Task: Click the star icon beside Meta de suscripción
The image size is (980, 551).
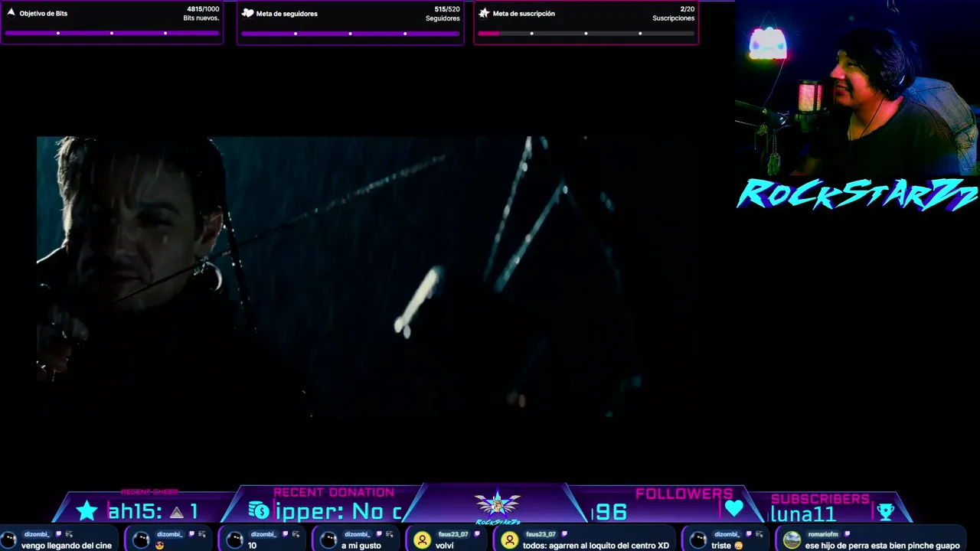Action: pos(484,13)
